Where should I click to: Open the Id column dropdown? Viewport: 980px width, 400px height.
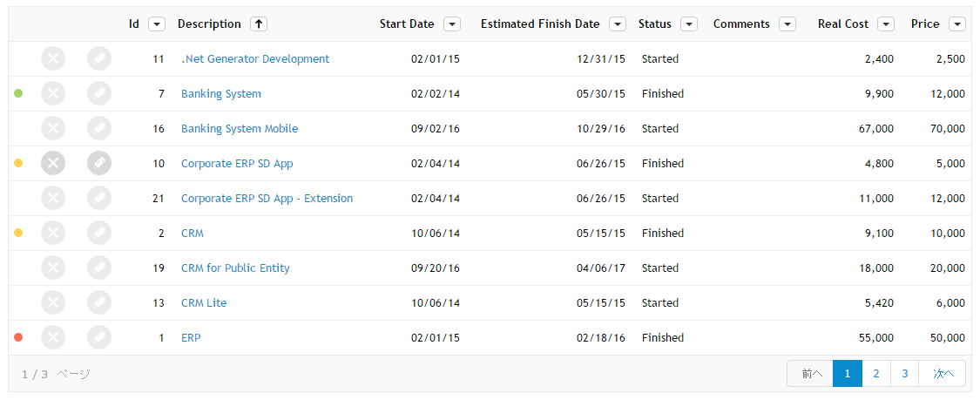(x=157, y=24)
